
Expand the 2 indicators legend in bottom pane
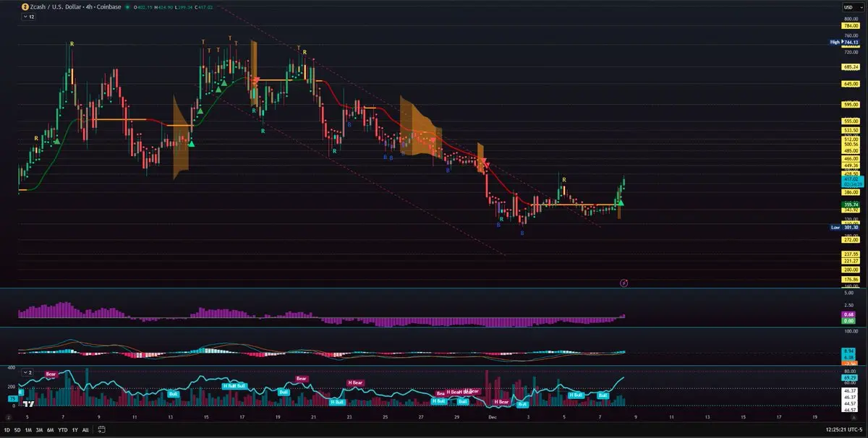pos(28,372)
